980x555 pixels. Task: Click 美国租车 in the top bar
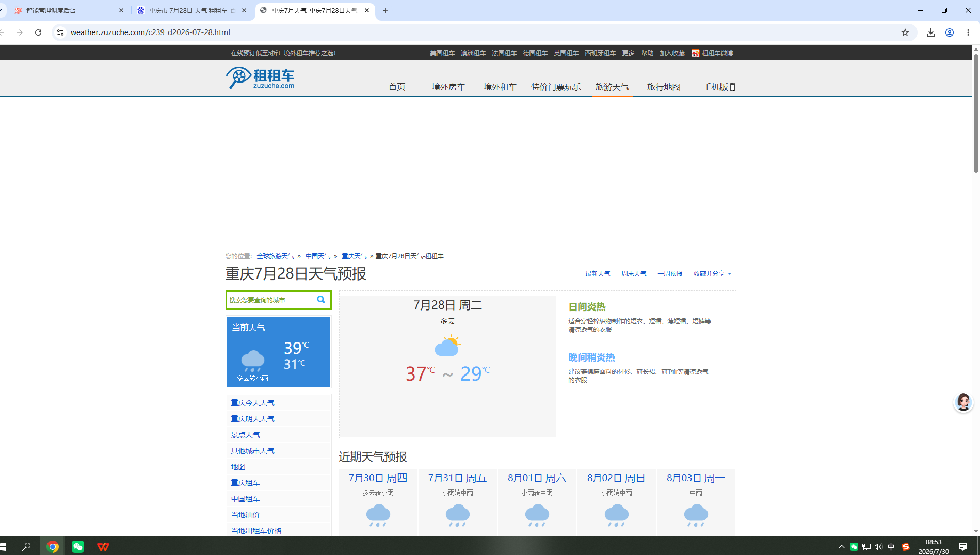pyautogui.click(x=442, y=53)
